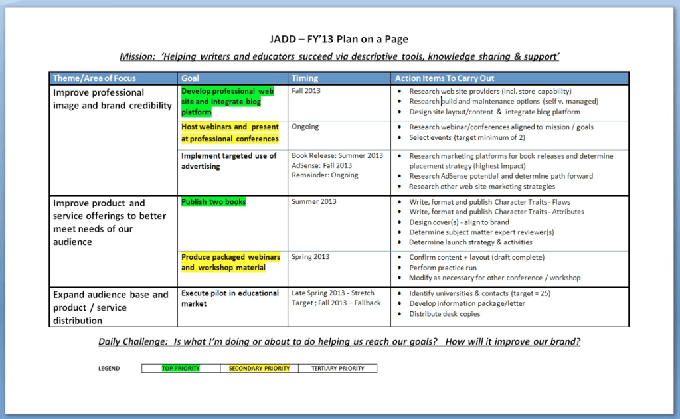Click the yellow 'Secondary Priority' legend swatch
This screenshot has width=680, height=419.
[x=259, y=368]
